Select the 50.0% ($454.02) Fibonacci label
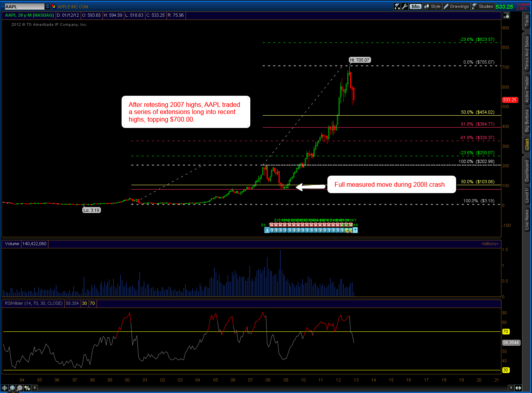 478,112
